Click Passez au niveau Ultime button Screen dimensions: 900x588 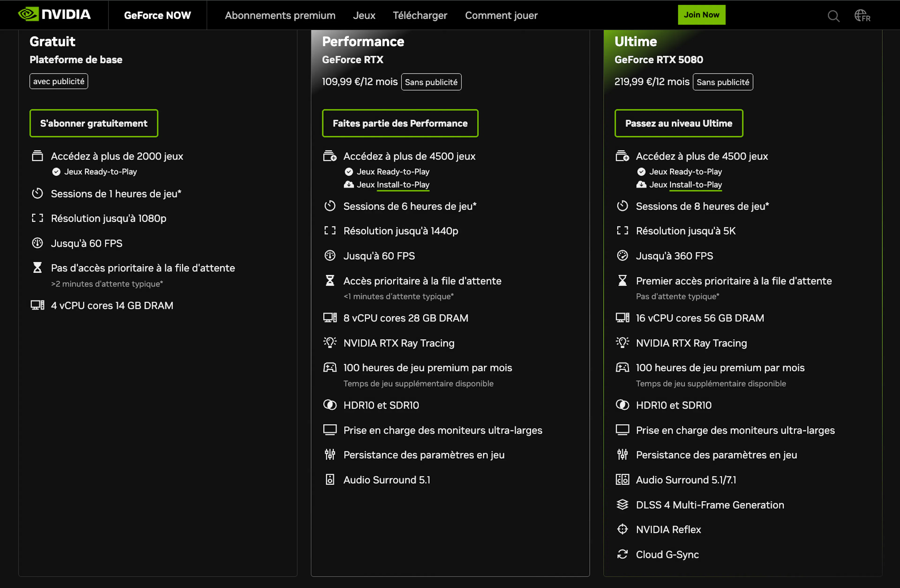tap(679, 123)
